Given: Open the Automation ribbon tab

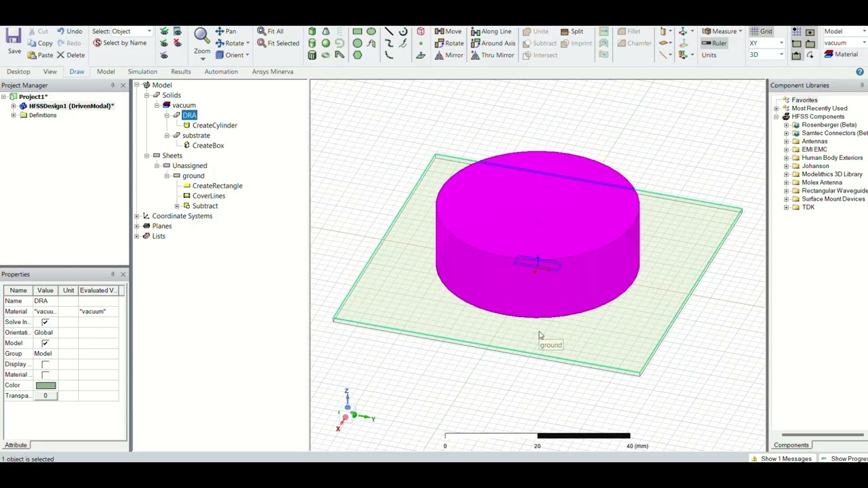Looking at the screenshot, I should 221,72.
